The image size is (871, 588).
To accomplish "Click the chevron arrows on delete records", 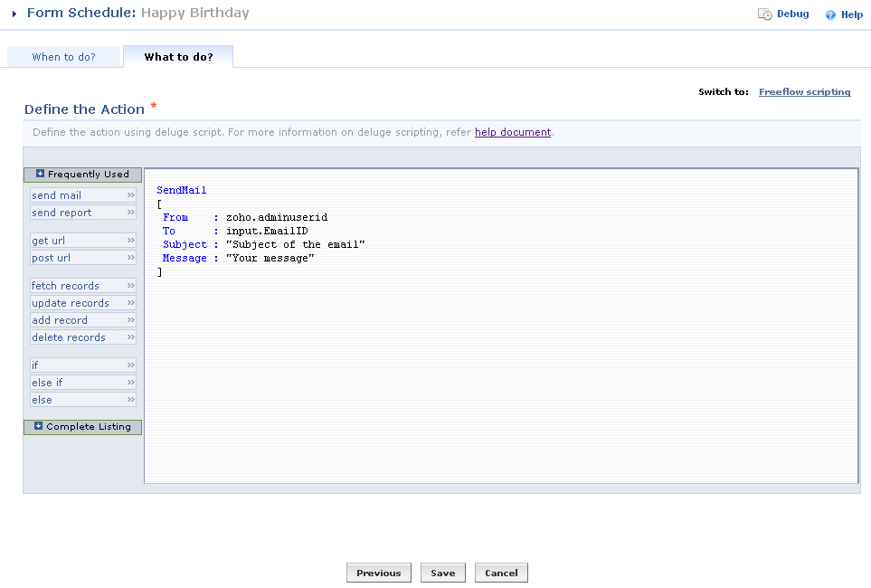I will pos(131,337).
